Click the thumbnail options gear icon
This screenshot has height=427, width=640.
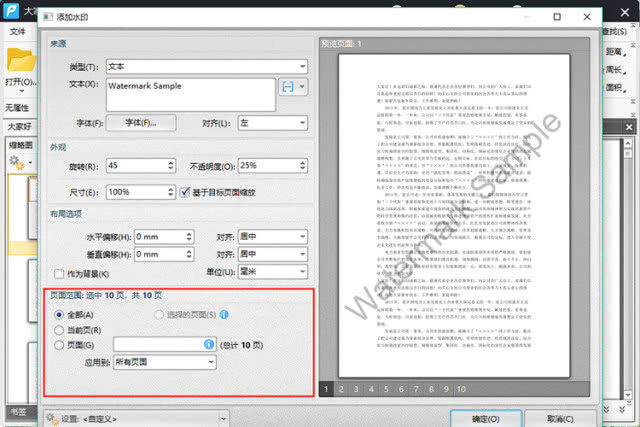click(17, 162)
